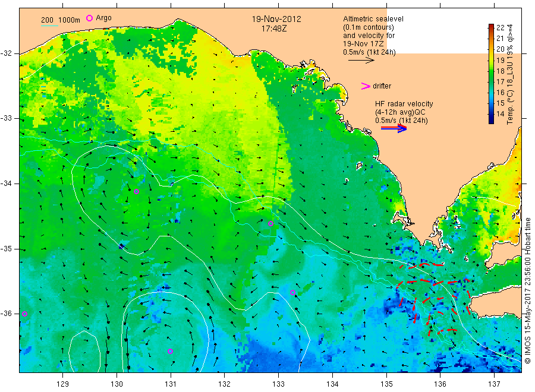Viewport: 535px width, 392px height.
Task: Click the 'Argo' legend label
Action: point(103,18)
